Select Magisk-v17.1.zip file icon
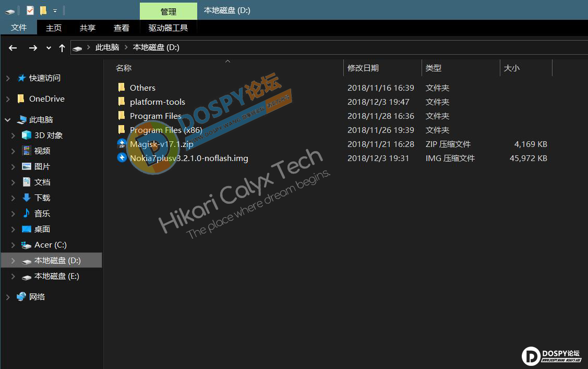The image size is (588, 369). (x=122, y=144)
